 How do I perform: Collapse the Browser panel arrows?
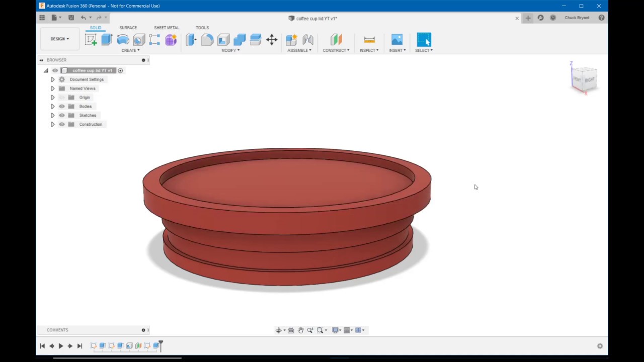[41, 60]
